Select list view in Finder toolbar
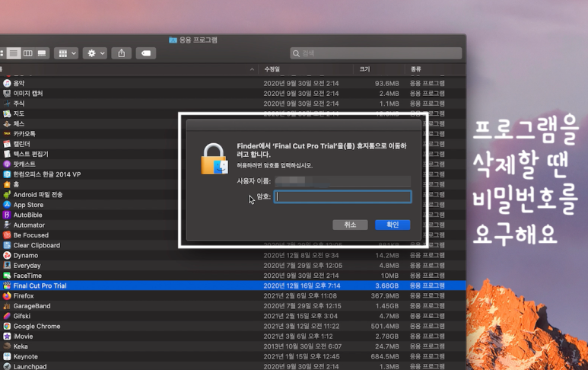The width and height of the screenshot is (588, 370). pos(14,53)
